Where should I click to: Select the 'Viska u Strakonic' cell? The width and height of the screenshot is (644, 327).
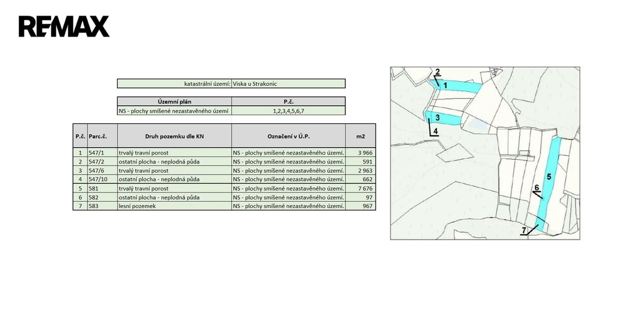point(288,83)
